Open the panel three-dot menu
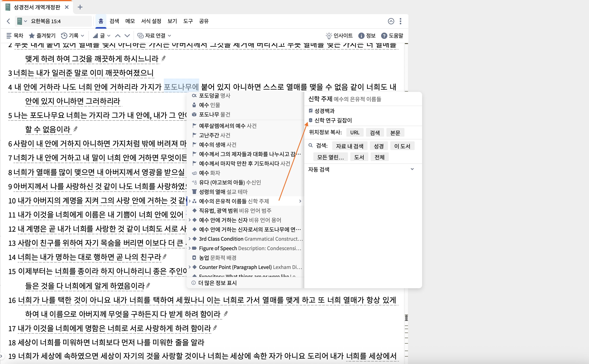 (x=401, y=21)
